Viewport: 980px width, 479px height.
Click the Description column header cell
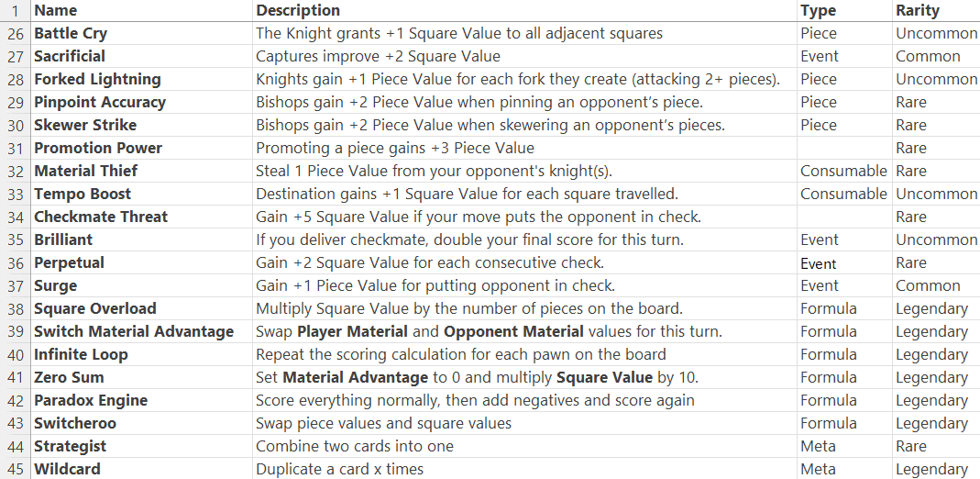pos(298,10)
